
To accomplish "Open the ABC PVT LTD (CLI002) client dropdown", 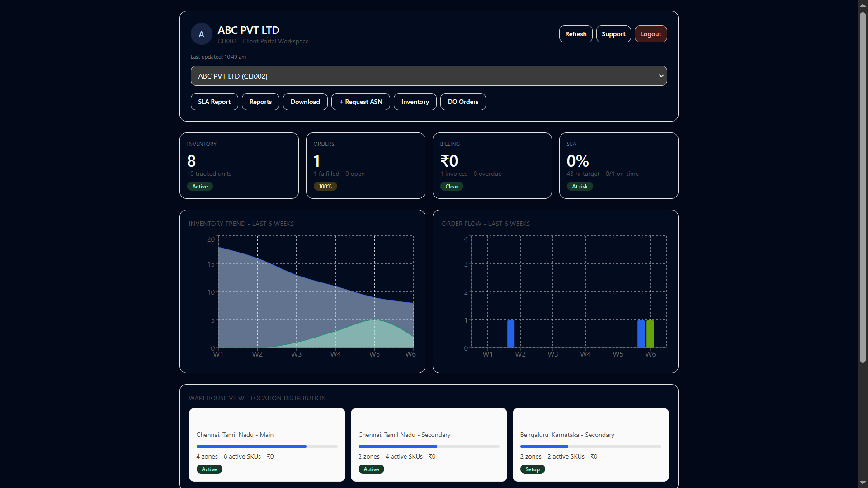I will tap(429, 76).
